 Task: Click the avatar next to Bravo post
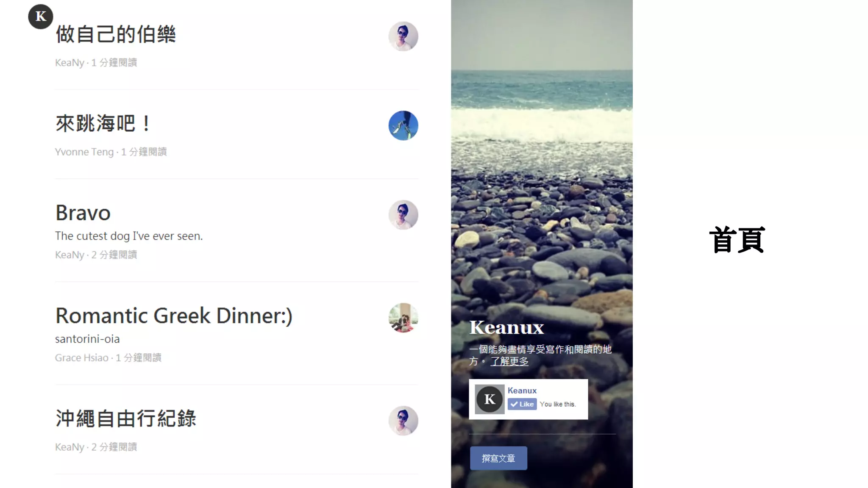(x=403, y=215)
